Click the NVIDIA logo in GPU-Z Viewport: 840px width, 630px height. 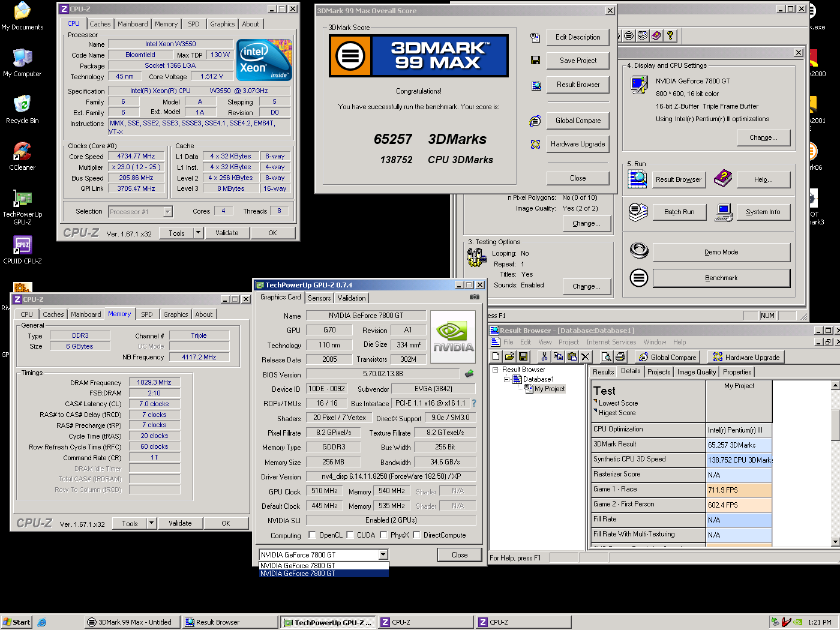(453, 337)
